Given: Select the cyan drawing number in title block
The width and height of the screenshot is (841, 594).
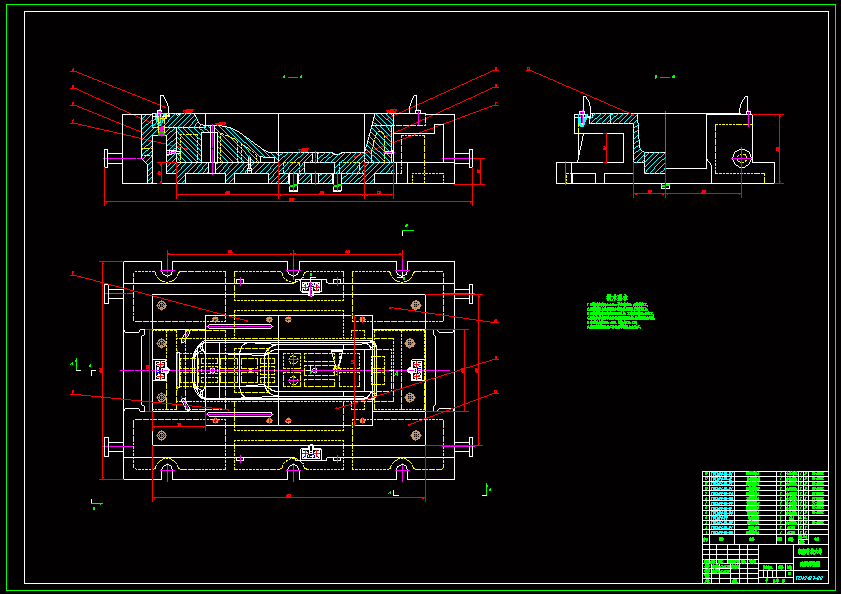Looking at the screenshot, I should (x=809, y=578).
